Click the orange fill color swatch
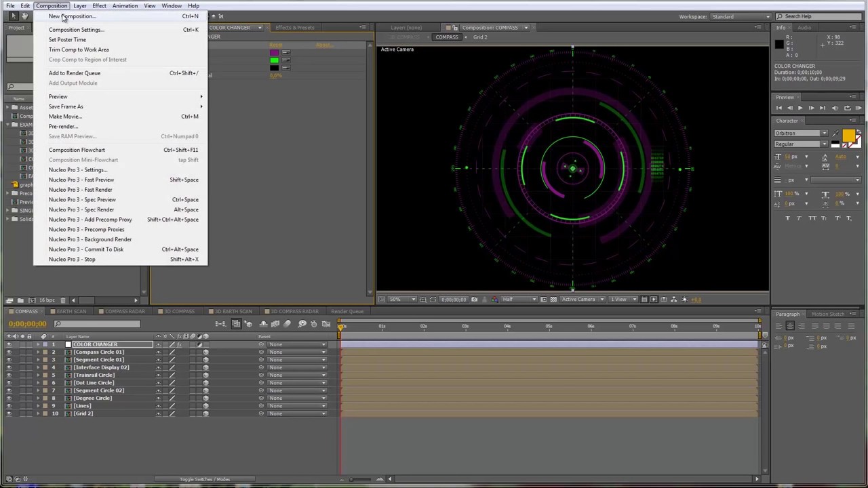The height and width of the screenshot is (488, 868). point(848,134)
